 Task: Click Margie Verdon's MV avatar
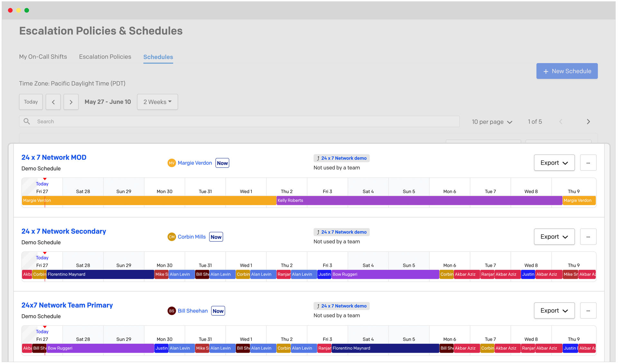pos(172,163)
